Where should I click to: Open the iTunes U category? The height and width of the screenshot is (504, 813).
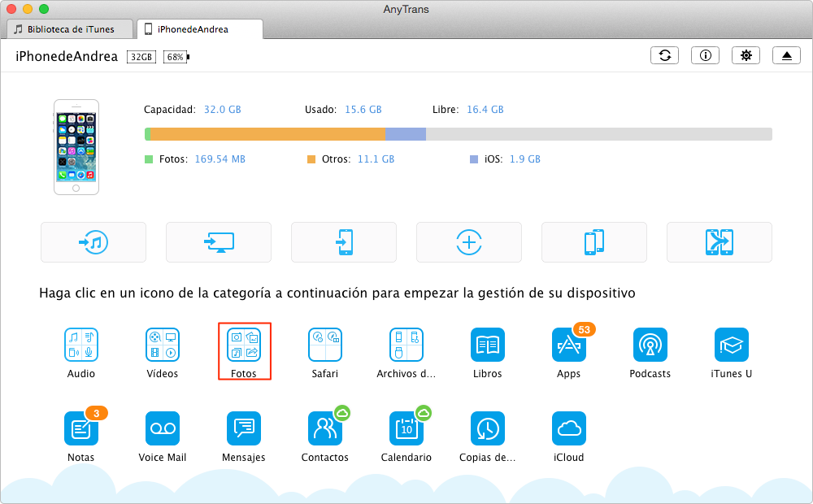[x=732, y=345]
